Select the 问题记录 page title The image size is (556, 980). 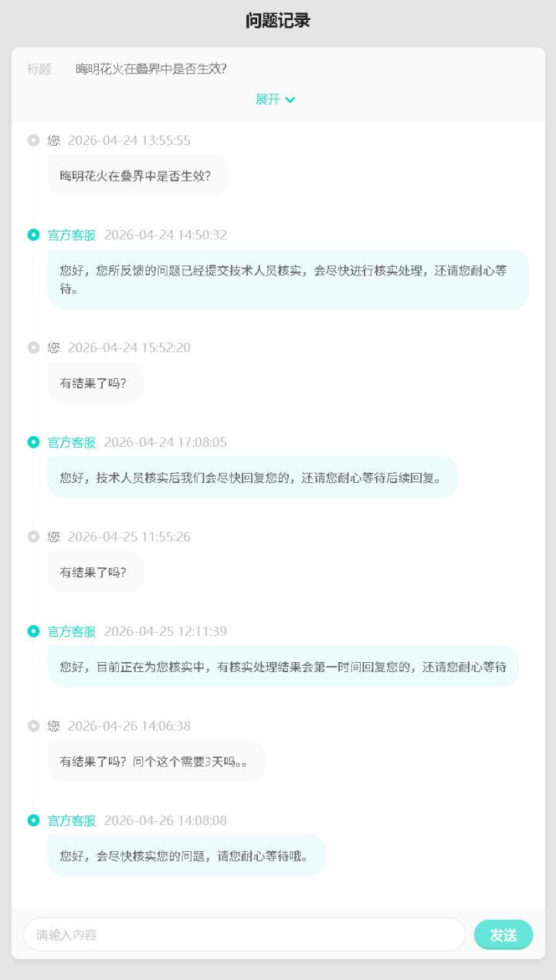pyautogui.click(x=278, y=21)
